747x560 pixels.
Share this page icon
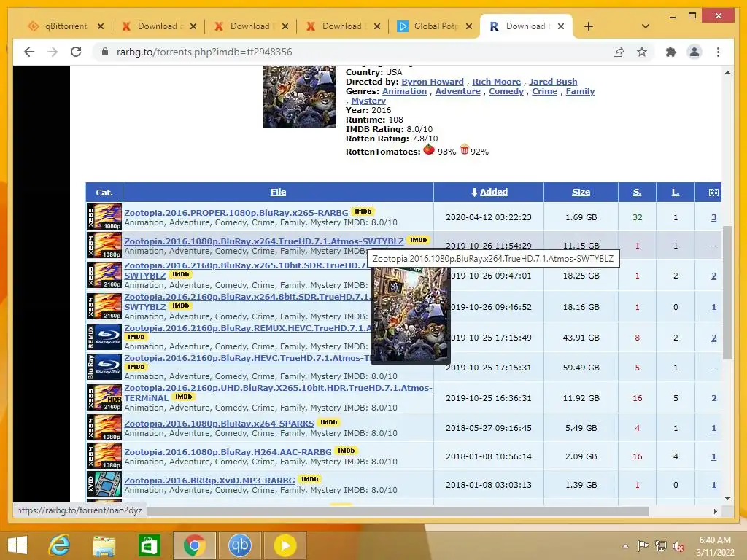tap(619, 52)
